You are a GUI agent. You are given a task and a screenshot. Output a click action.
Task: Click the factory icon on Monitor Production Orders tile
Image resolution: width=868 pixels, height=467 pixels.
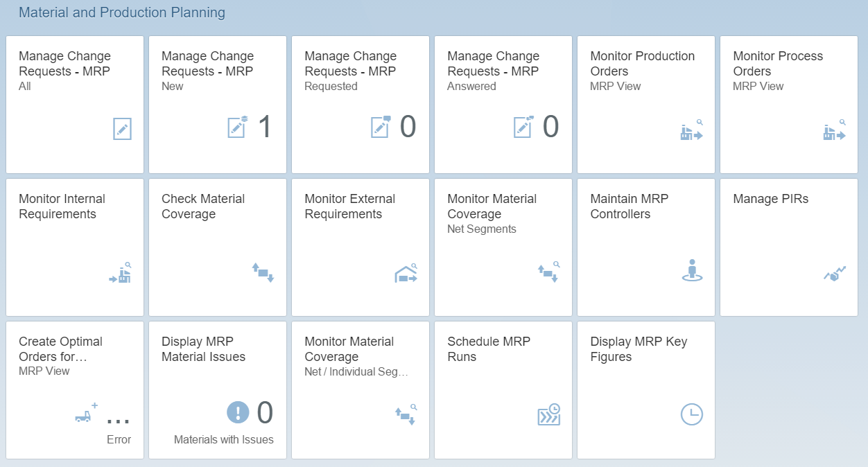[x=691, y=131]
